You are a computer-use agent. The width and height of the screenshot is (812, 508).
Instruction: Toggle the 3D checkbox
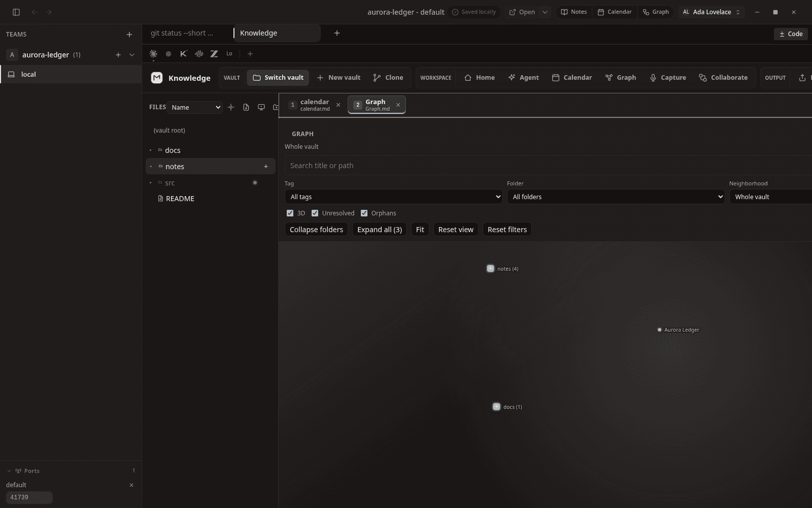290,213
